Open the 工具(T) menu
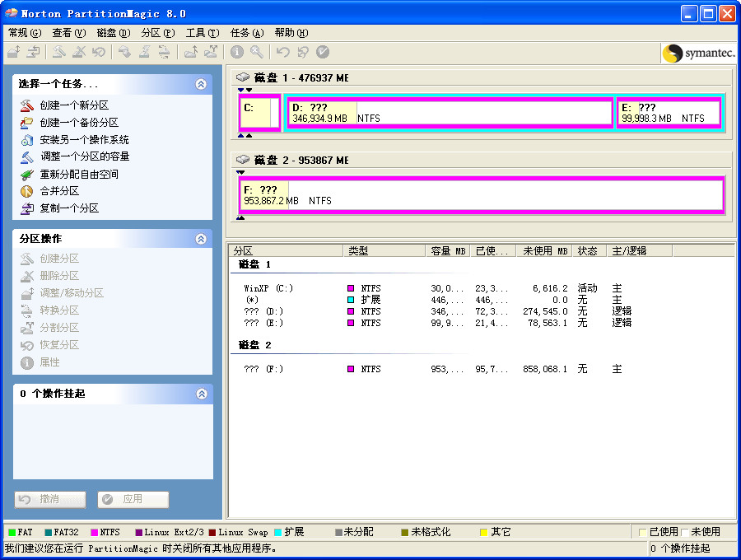This screenshot has width=741, height=560. (203, 33)
